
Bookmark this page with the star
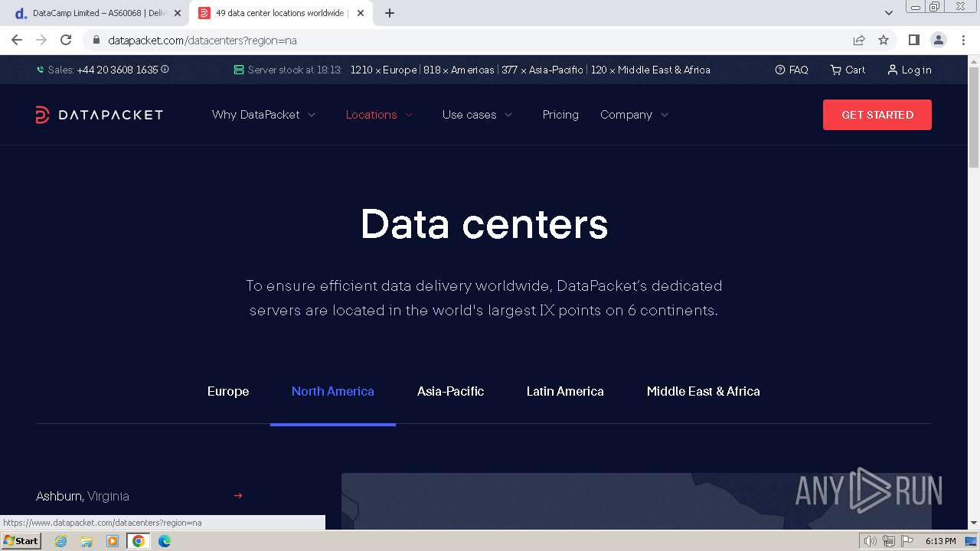884,40
